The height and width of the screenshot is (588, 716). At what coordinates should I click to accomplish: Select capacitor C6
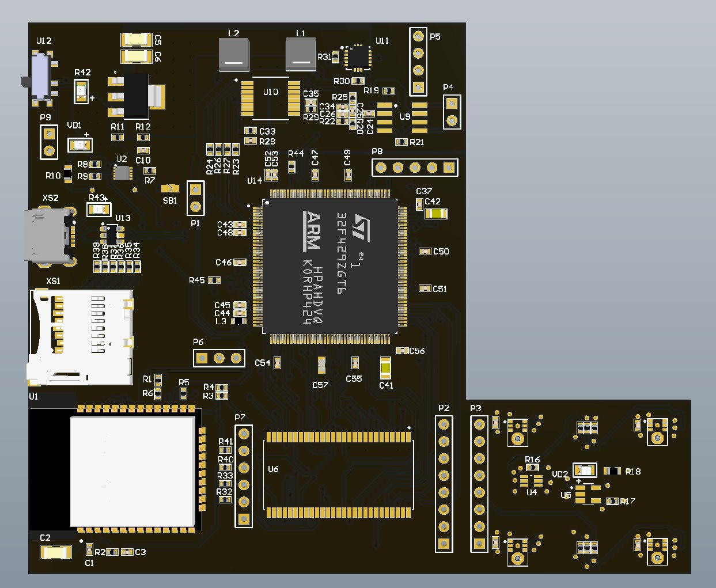click(x=137, y=56)
